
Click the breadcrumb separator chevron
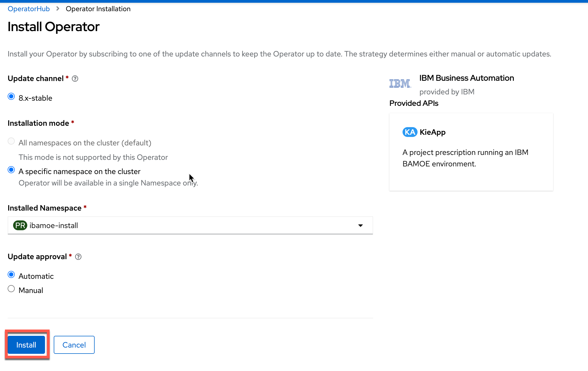tap(58, 9)
